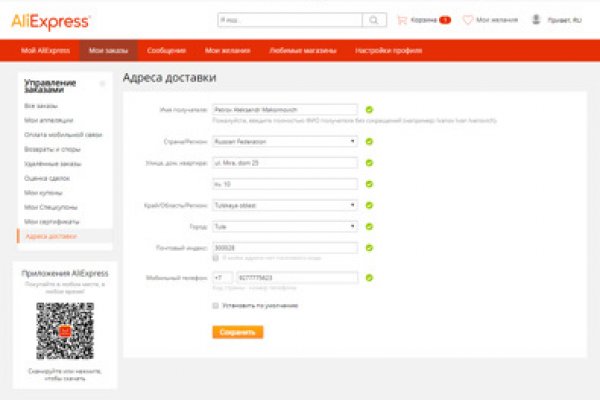The image size is (600, 400).
Task: Click the street address field 'ul. Mira, dom 25'
Action: pos(285,162)
